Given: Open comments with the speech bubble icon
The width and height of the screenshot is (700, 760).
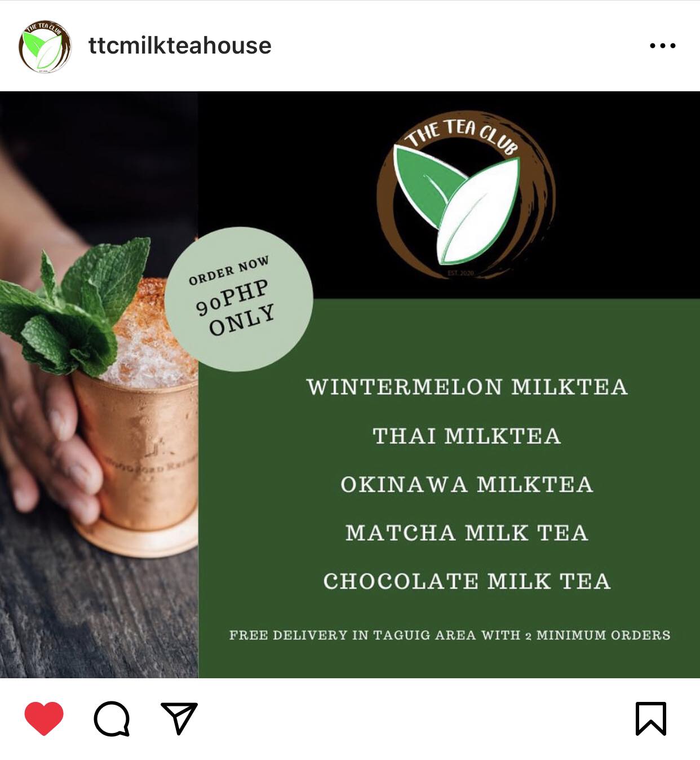Looking at the screenshot, I should point(112,719).
